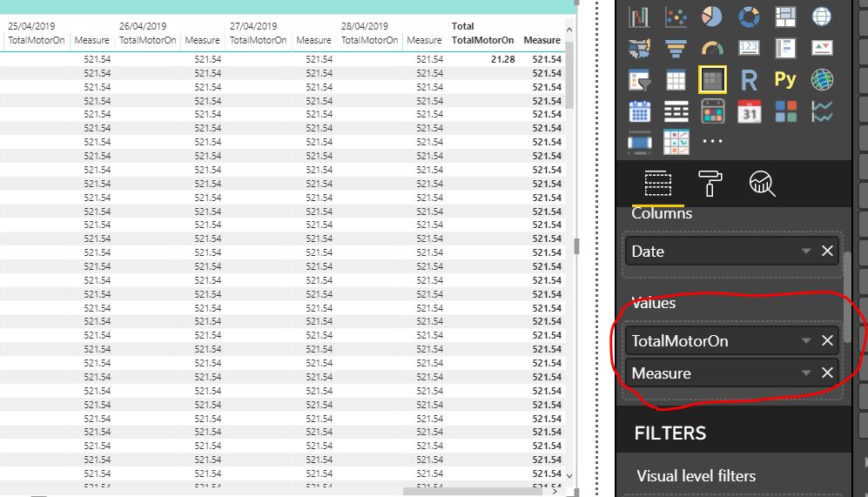Select the donut chart visualization
Screen dimensions: 868x497
pyautogui.click(x=749, y=17)
